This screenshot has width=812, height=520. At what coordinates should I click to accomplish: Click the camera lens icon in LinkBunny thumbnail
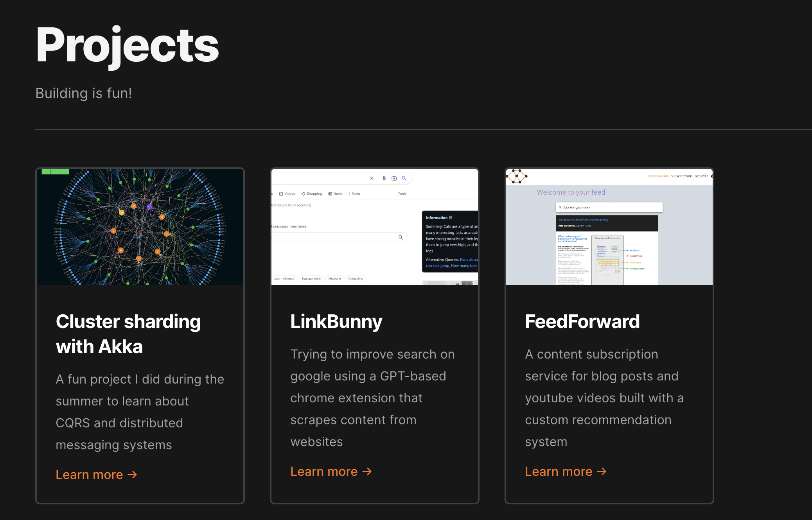pyautogui.click(x=394, y=178)
